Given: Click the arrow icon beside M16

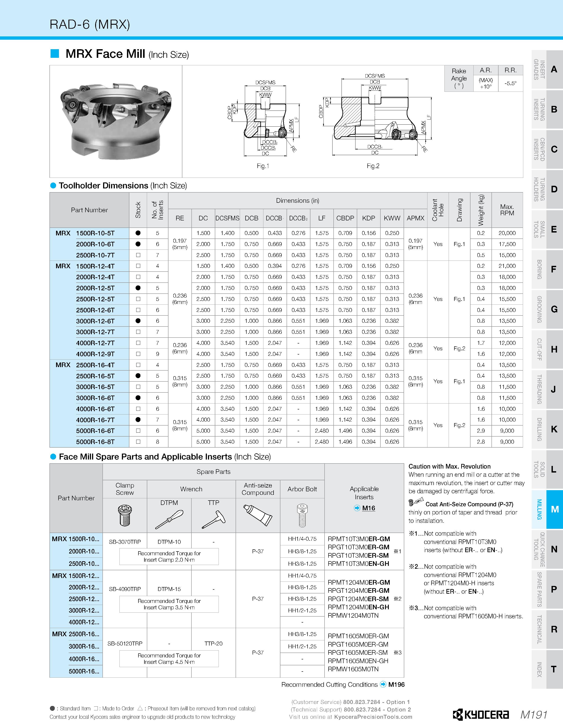Looking at the screenshot, I should tap(357, 508).
